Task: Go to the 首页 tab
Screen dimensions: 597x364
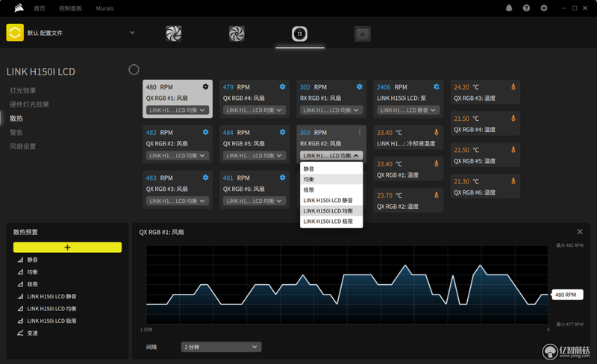Action: [40, 8]
